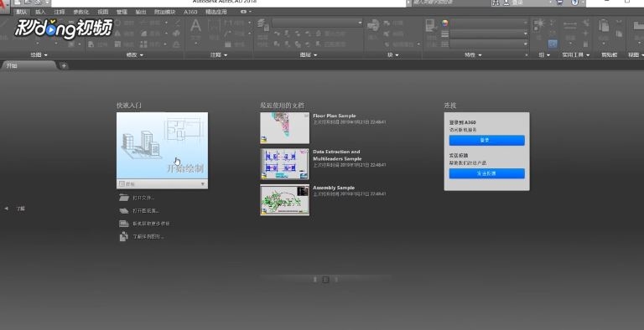Screen dimensions: 644x330
Task: Open the Autodesk App Store cart icon
Action: 560,3
